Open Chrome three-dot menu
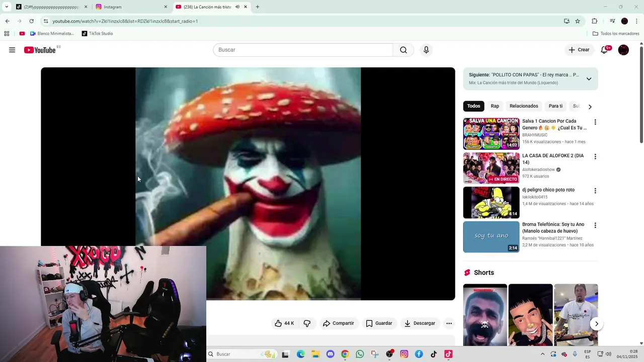The width and height of the screenshot is (644, 362). coord(636,21)
